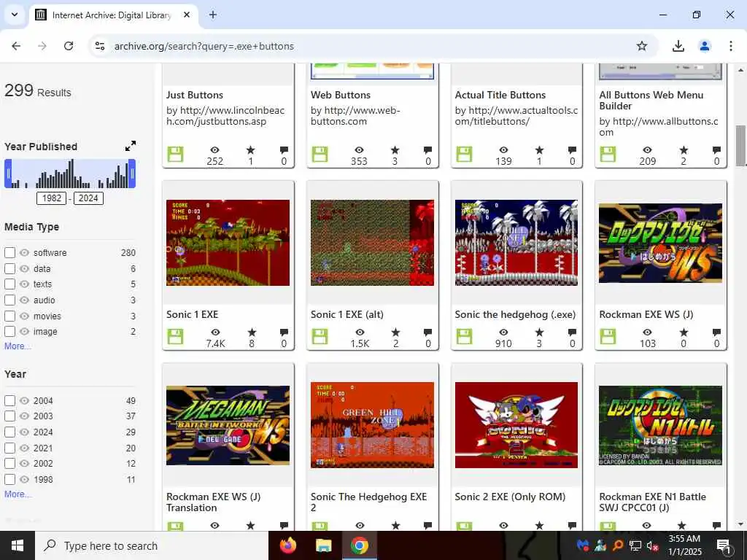747x560 pixels.
Task: Open Sonic The Hedgehog EXE 2 title
Action: point(368,502)
